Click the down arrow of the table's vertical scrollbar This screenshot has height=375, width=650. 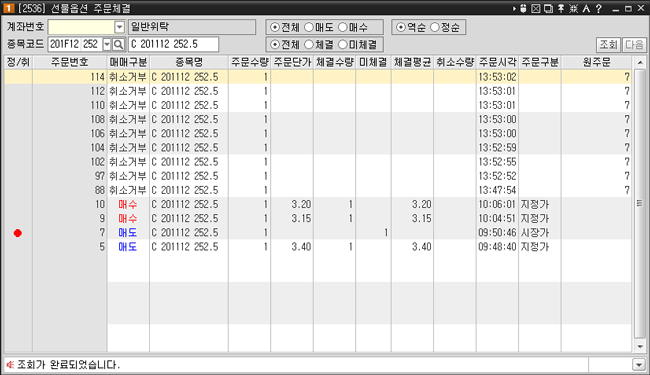(640, 346)
